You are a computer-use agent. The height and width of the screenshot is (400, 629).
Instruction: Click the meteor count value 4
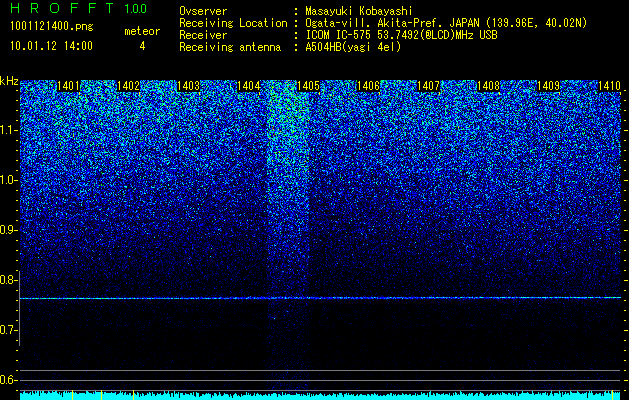click(x=142, y=46)
